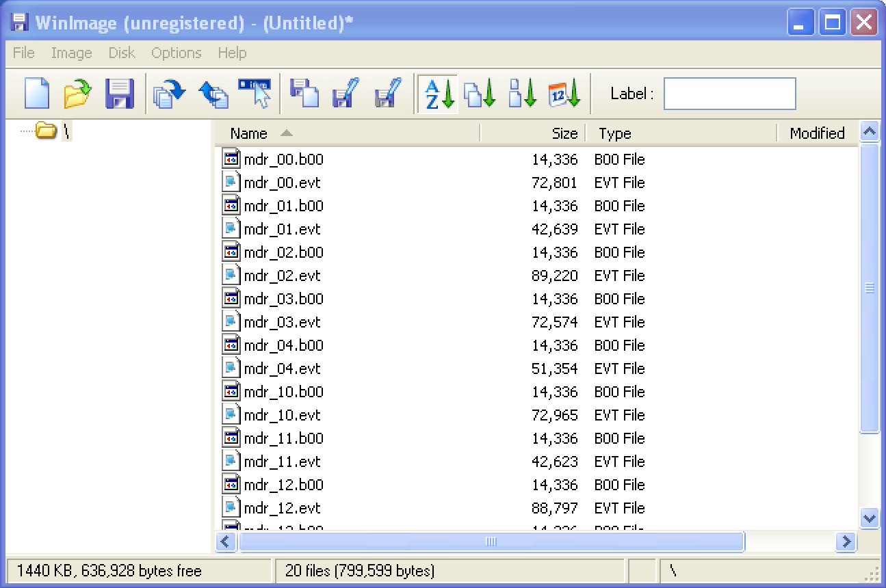Click the vertical scrollbar down arrow

click(870, 518)
